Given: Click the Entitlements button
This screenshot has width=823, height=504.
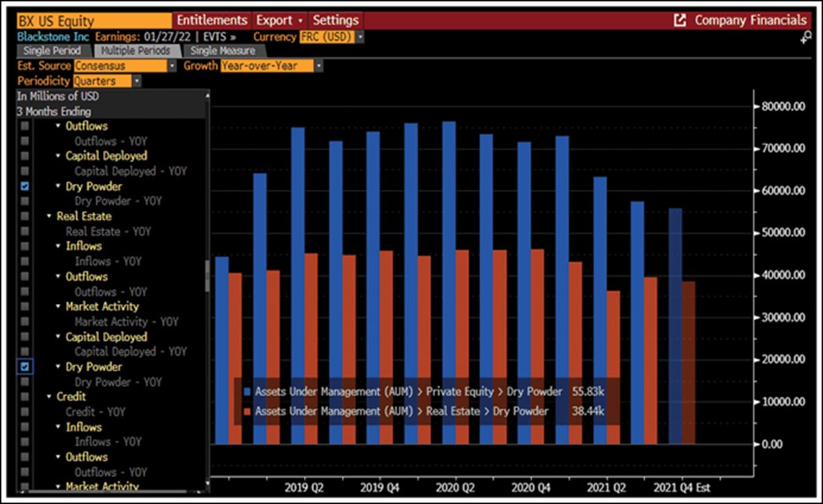Looking at the screenshot, I should [212, 20].
